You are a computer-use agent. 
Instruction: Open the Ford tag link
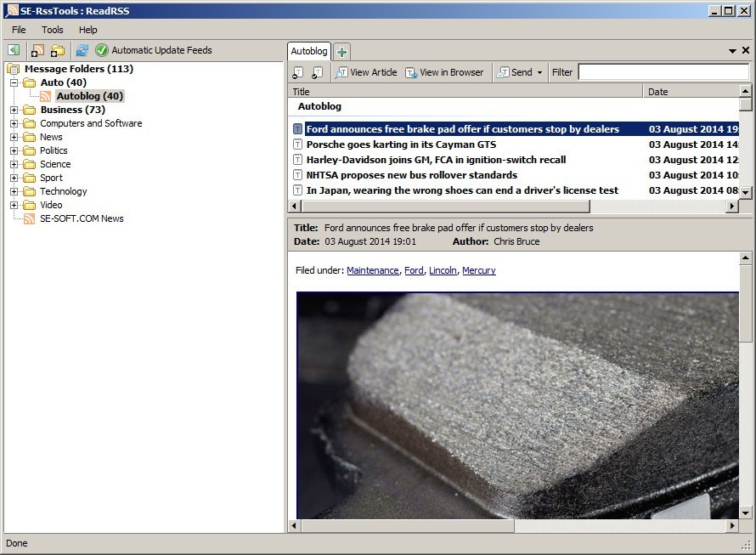click(414, 270)
